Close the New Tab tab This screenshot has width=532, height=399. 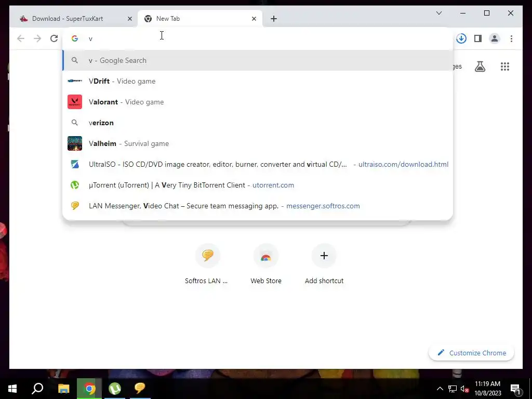[254, 19]
